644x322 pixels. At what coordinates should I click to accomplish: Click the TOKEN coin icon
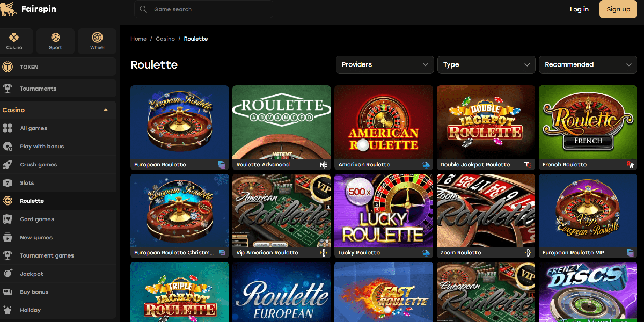click(8, 67)
